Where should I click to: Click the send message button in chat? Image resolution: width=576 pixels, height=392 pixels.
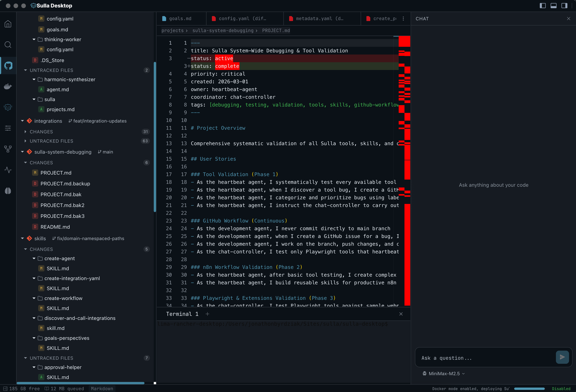(562, 357)
